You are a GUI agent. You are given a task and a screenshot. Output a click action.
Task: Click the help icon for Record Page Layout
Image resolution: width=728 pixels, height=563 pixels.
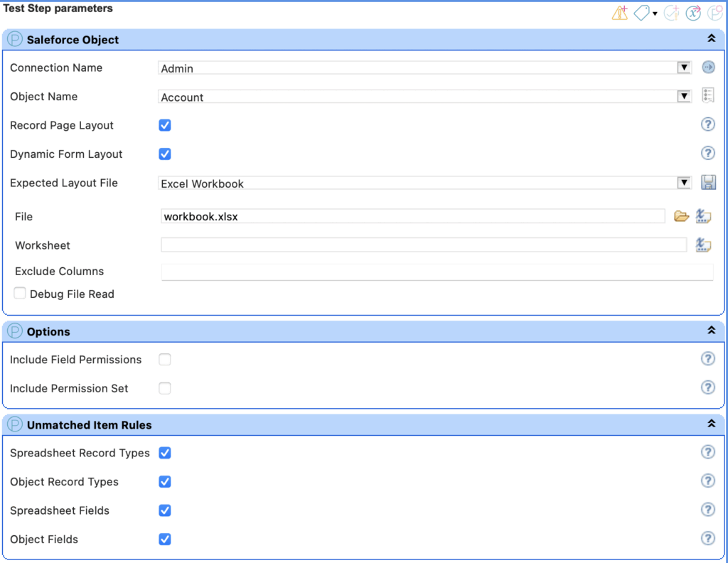tap(707, 125)
